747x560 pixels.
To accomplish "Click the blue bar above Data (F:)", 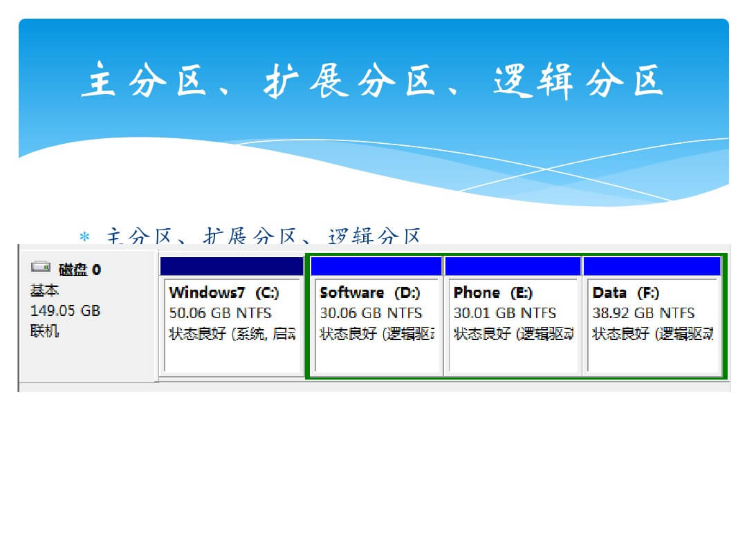I will click(x=652, y=266).
